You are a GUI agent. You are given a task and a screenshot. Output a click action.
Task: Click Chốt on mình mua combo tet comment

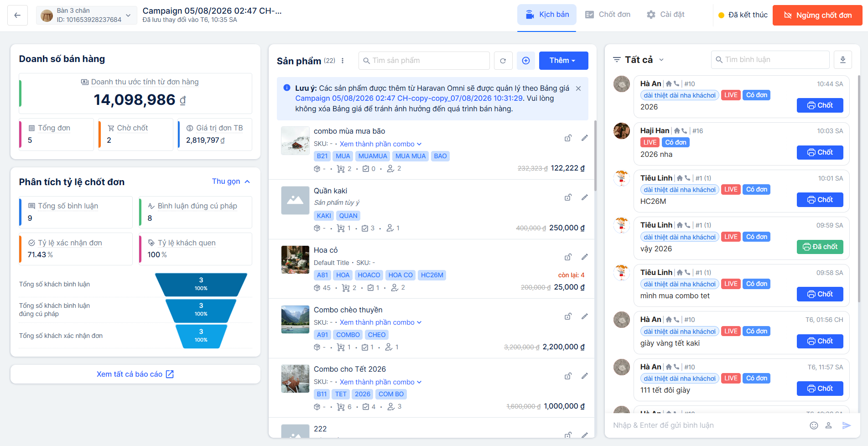[x=820, y=294]
